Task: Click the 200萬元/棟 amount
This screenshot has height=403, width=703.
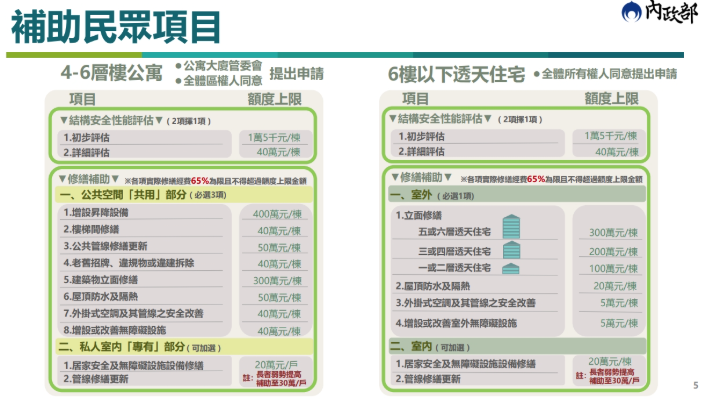Action: [613, 251]
